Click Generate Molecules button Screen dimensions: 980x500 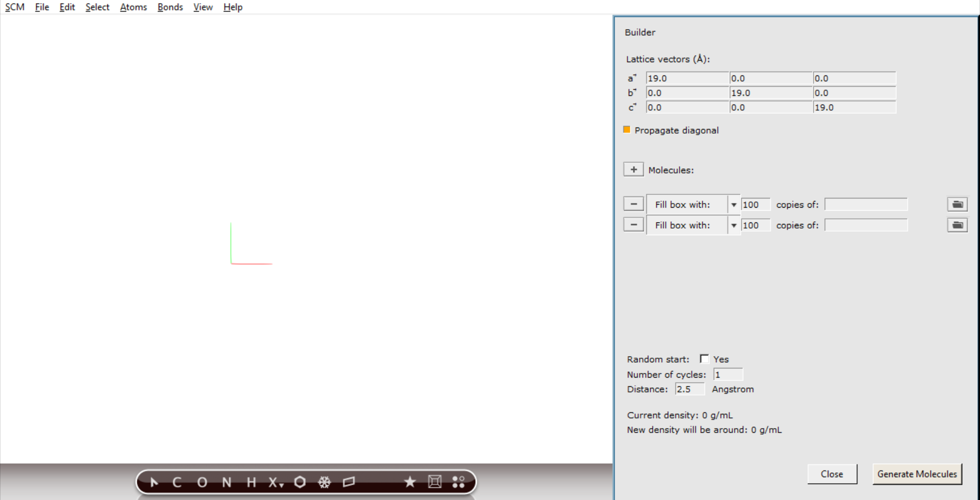click(x=917, y=474)
